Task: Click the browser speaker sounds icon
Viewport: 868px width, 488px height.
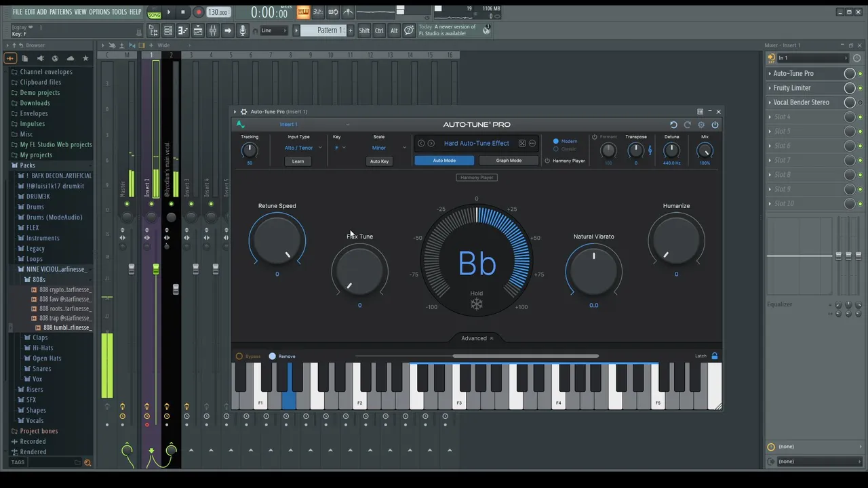Action: tap(40, 58)
